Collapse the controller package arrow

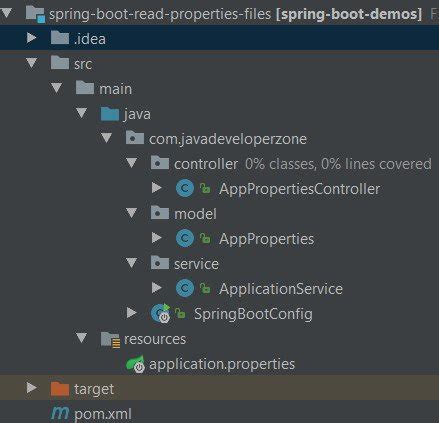pos(132,163)
